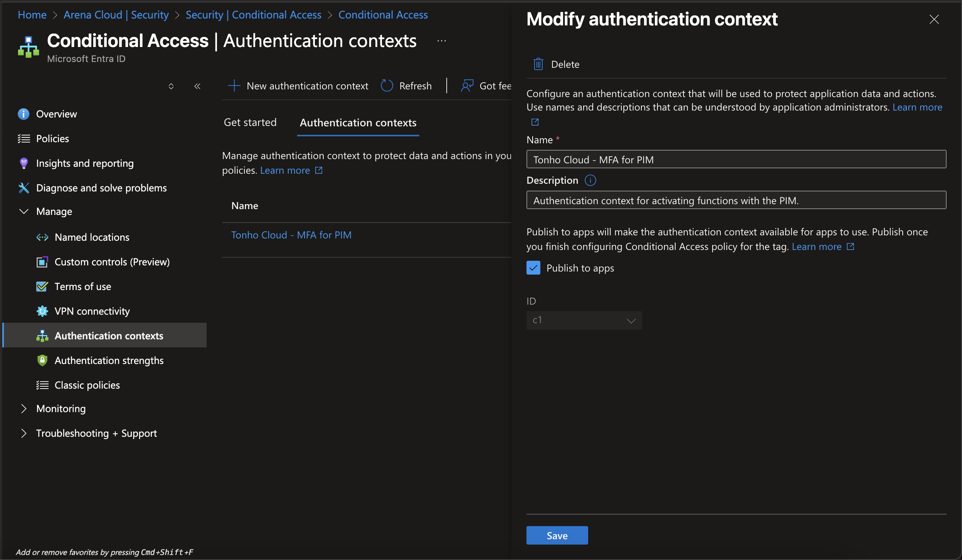Click the Conditional Access header icon
This screenshot has width=962, height=560.
[28, 47]
